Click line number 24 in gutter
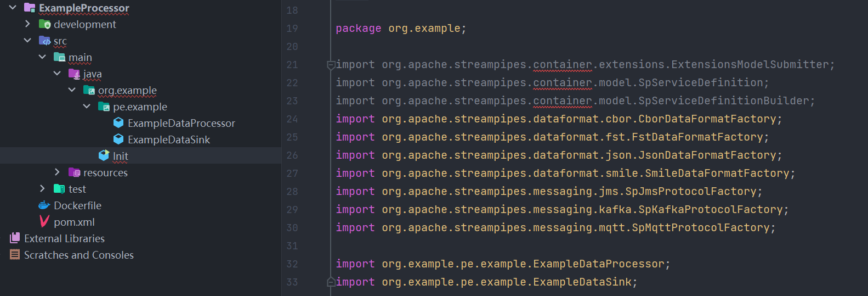868x296 pixels. tap(292, 119)
